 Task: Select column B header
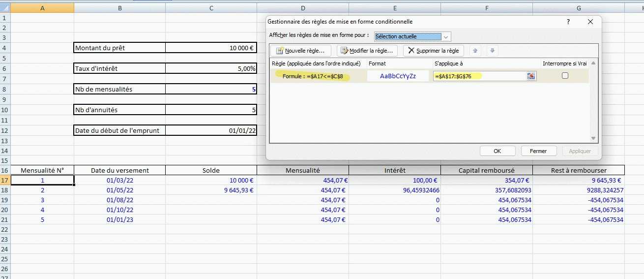pyautogui.click(x=119, y=8)
